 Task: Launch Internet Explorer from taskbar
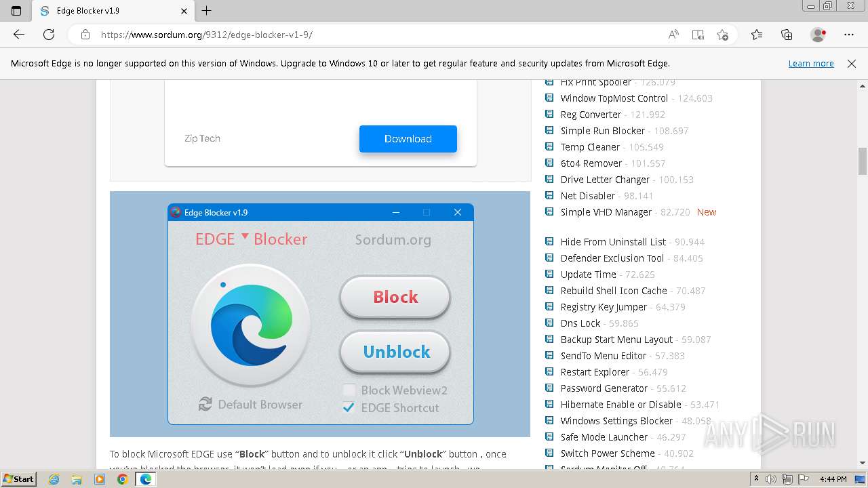click(x=54, y=479)
